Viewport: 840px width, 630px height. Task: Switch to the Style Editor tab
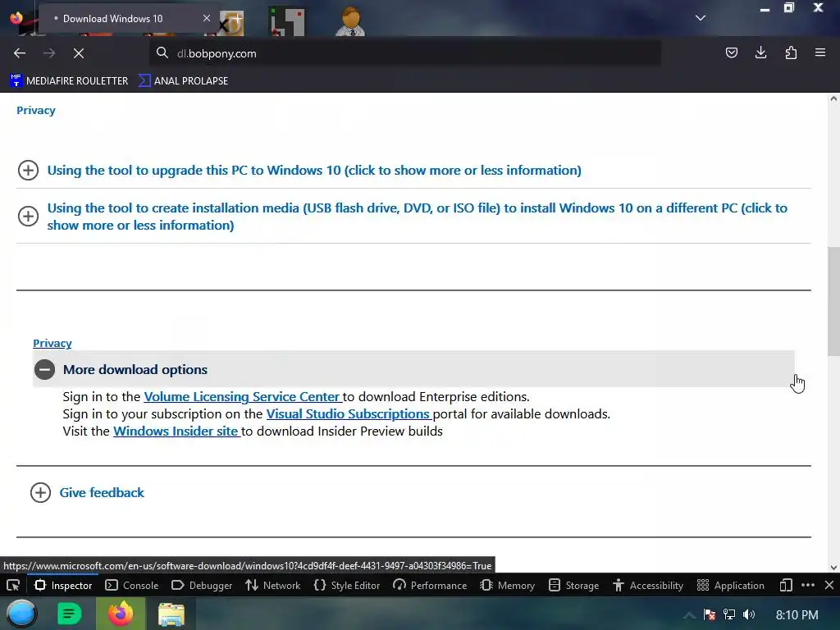pos(347,586)
